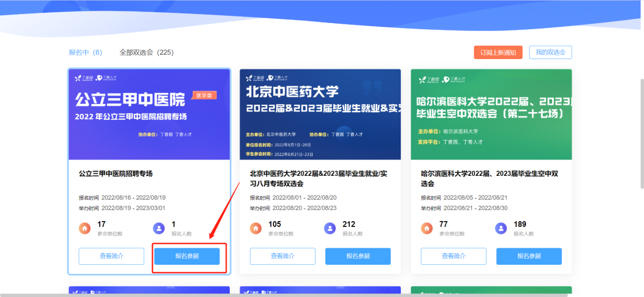Click purple person icon beside 189 报名人数
Viewport: 644px width, 297px height.
click(501, 228)
